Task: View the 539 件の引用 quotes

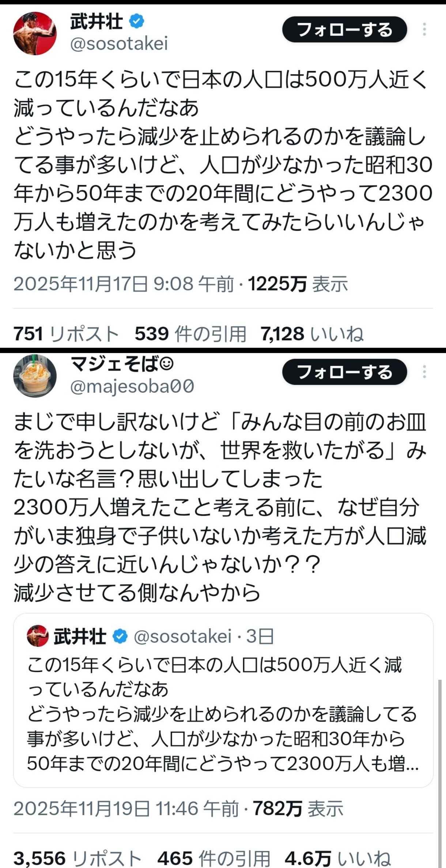Action: (x=190, y=334)
